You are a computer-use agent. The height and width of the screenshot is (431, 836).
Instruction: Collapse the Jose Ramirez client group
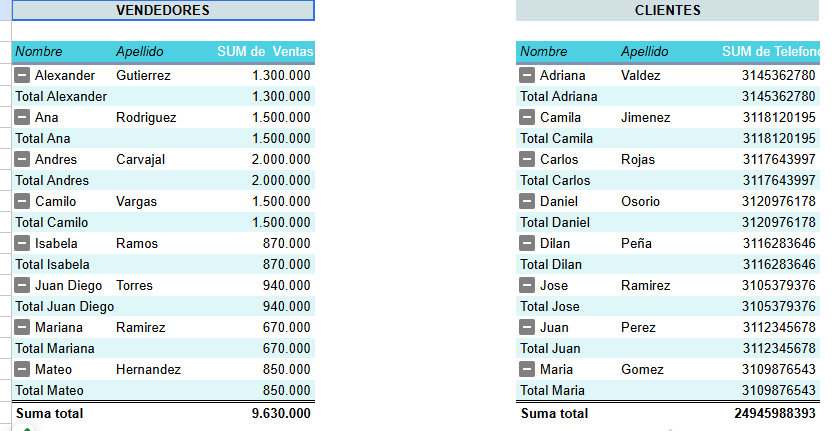pos(527,285)
